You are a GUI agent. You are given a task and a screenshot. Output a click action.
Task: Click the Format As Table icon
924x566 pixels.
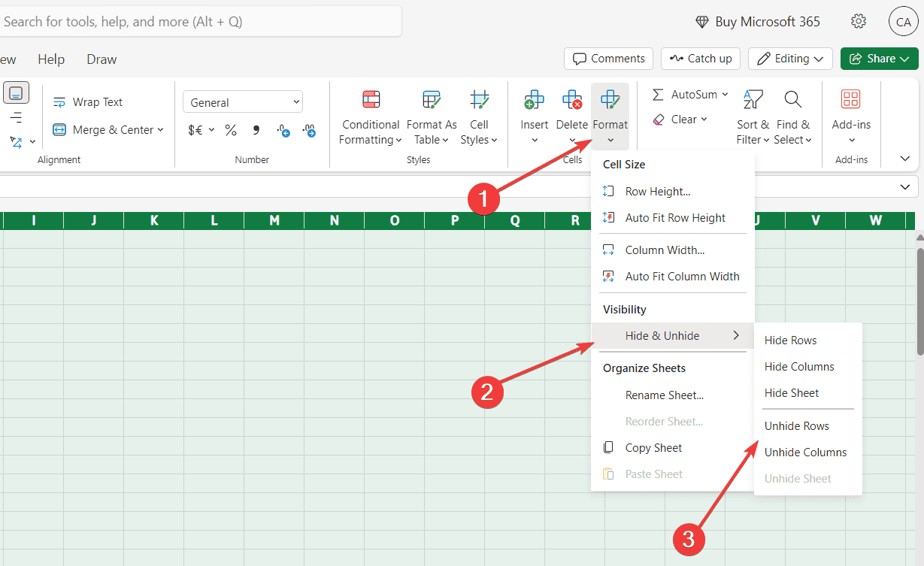(x=432, y=99)
